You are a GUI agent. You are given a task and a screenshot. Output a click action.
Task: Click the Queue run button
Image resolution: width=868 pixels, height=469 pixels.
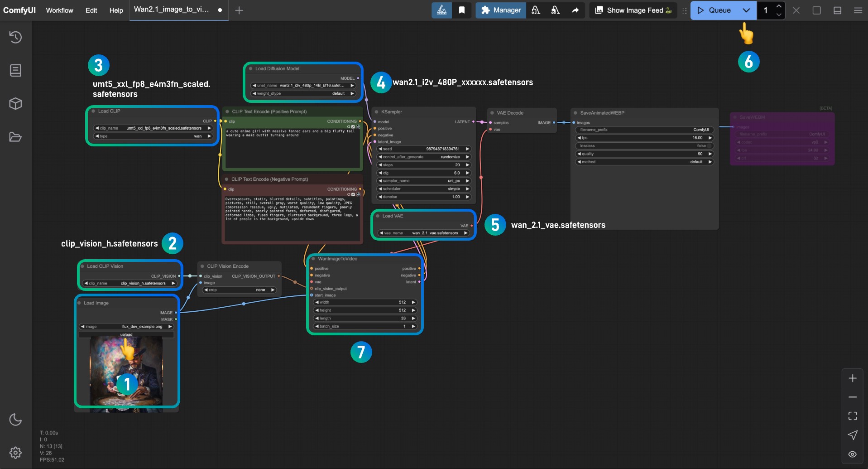click(x=714, y=10)
